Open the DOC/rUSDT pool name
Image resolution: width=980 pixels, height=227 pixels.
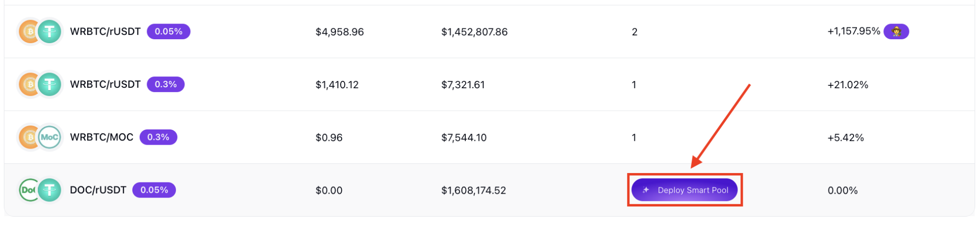[x=98, y=190]
